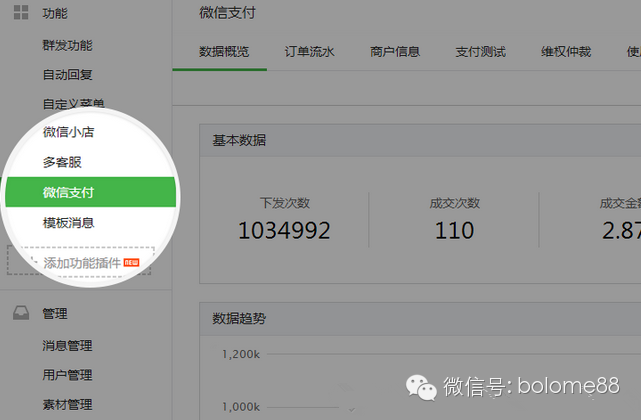Screen dimensions: 641x420
Task: Switch to 数据概览 tab
Action: click(224, 52)
